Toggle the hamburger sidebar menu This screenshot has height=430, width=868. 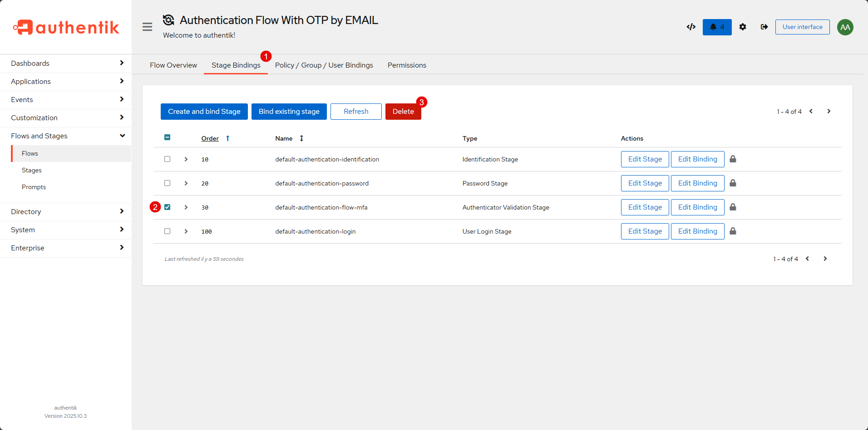[147, 27]
